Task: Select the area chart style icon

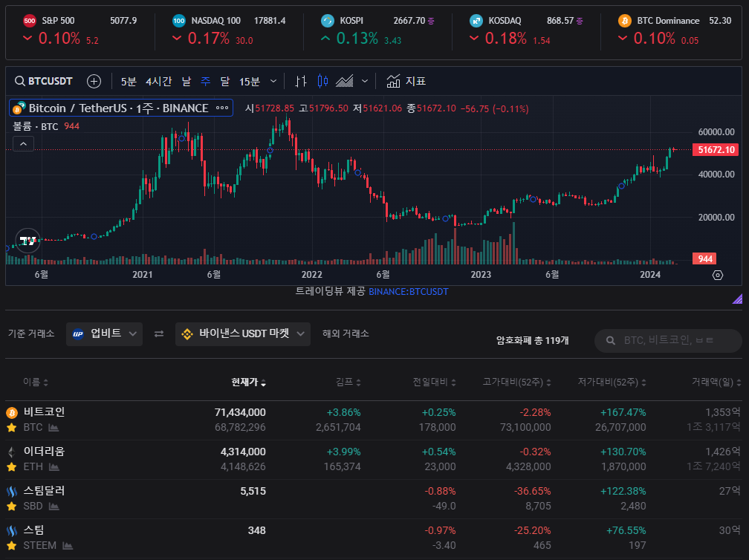Action: [x=345, y=81]
